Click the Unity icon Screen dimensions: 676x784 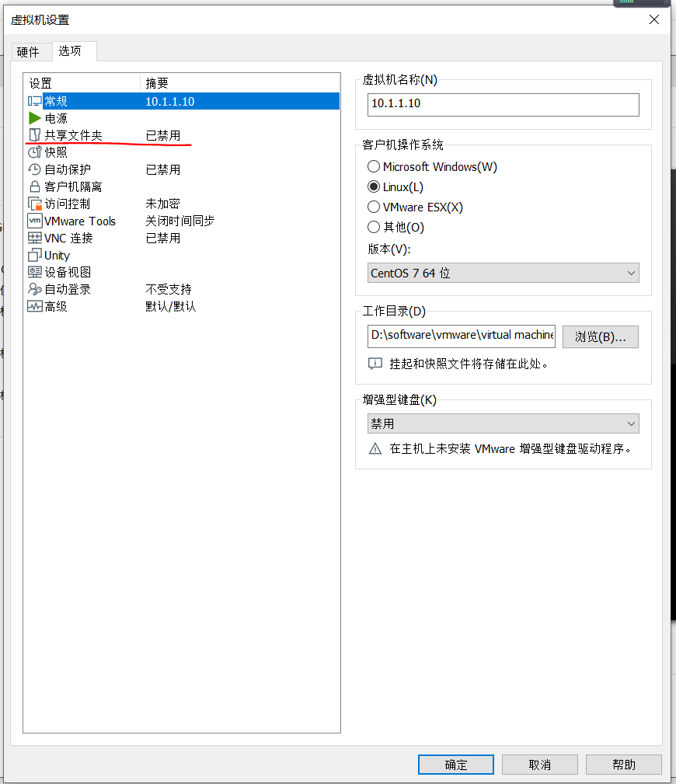(34, 255)
